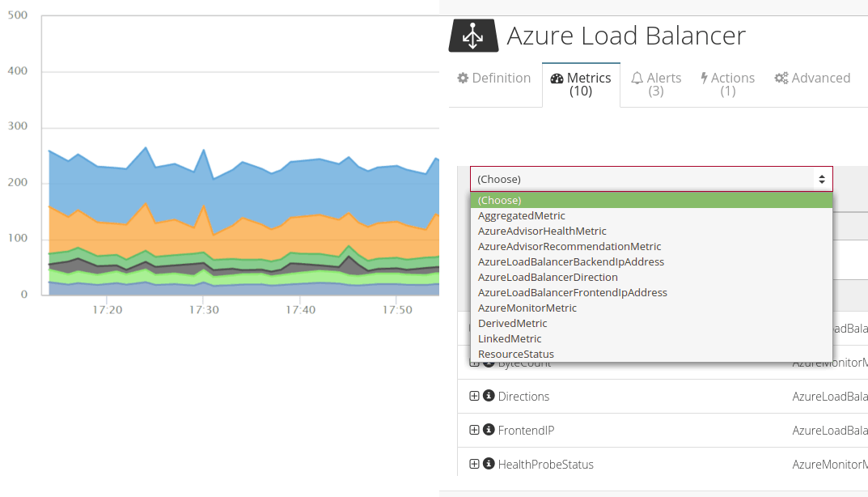Image resolution: width=868 pixels, height=497 pixels.
Task: Expand the Directions metric row
Action: click(x=474, y=396)
